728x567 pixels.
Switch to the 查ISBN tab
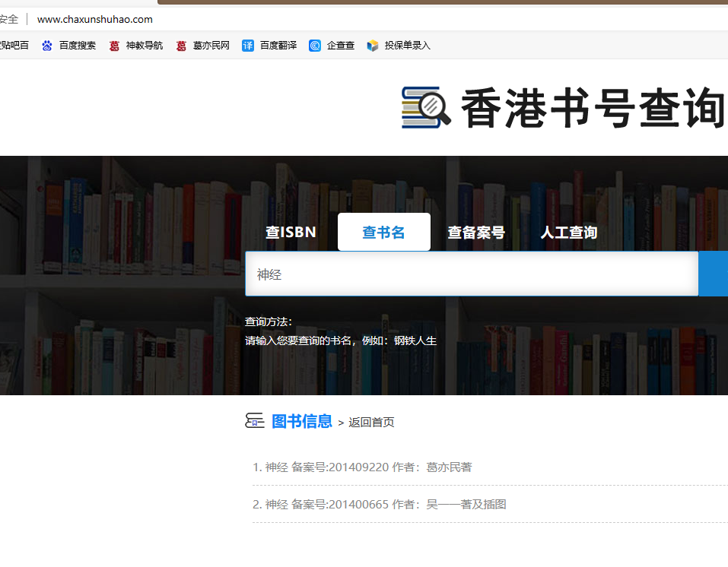pos(291,233)
